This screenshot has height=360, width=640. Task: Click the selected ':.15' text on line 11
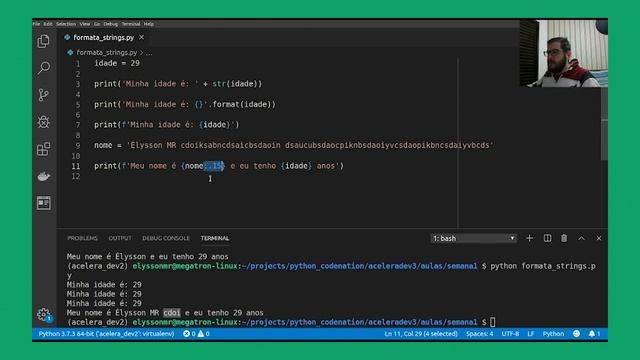pyautogui.click(x=213, y=166)
